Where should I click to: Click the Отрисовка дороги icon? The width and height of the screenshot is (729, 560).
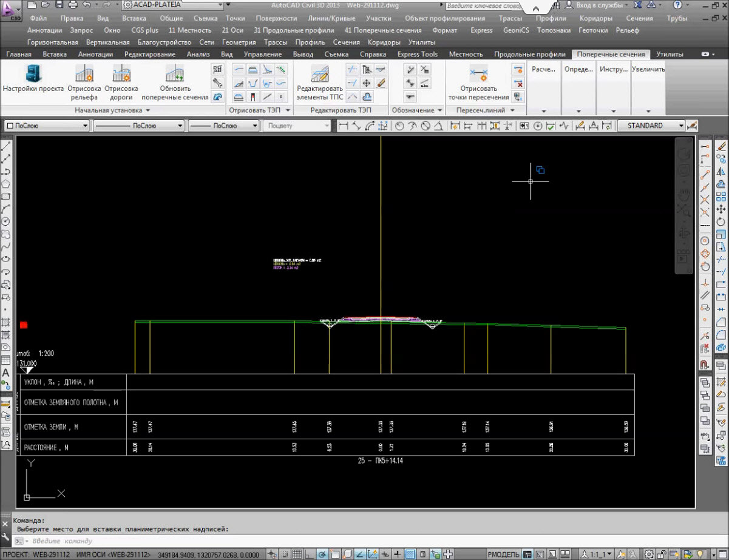pos(121,75)
